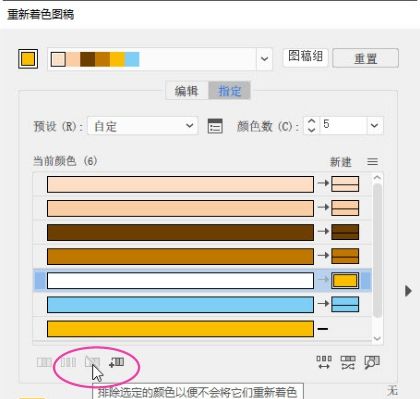Viewport: 420px width, 399px height.
Task: Select the 指定 tab
Action: tap(229, 91)
